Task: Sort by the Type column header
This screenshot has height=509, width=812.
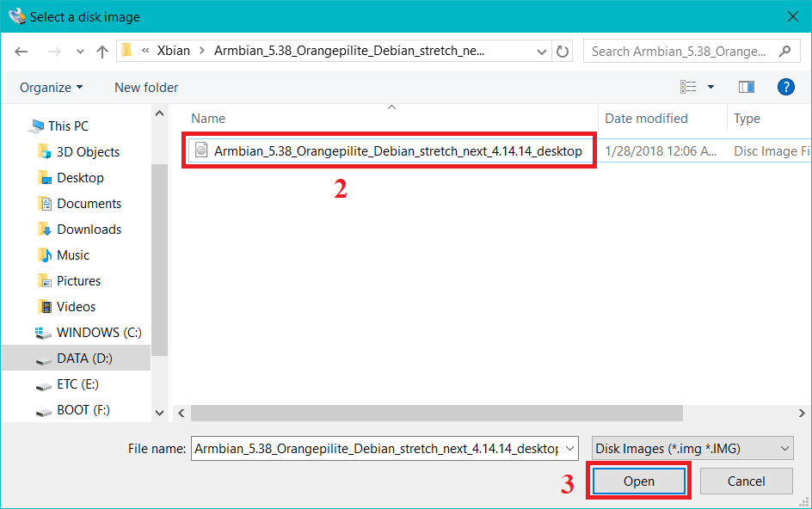Action: tap(747, 119)
